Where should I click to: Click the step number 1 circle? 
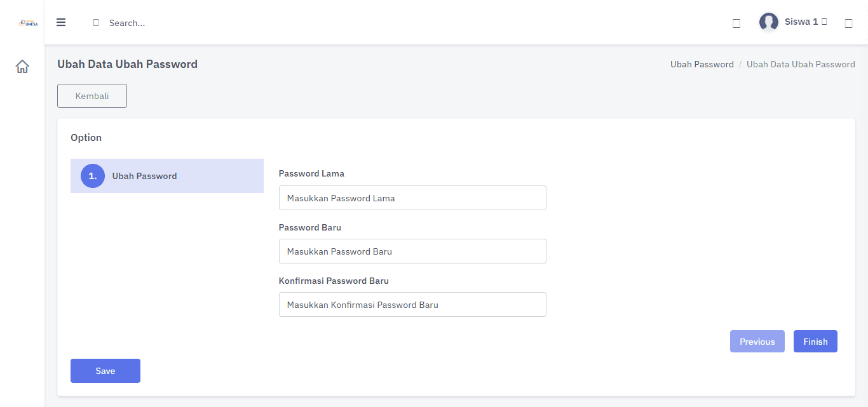(93, 176)
